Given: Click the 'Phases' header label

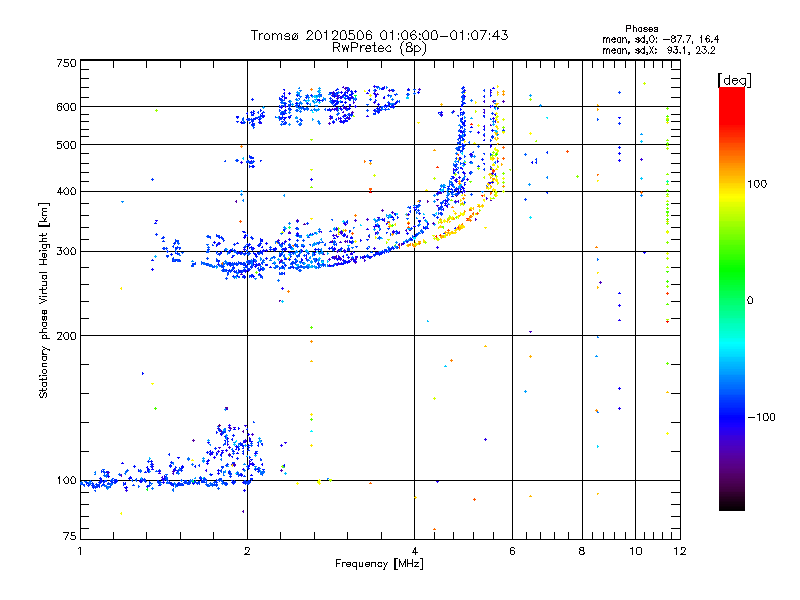Looking at the screenshot, I should point(641,29).
